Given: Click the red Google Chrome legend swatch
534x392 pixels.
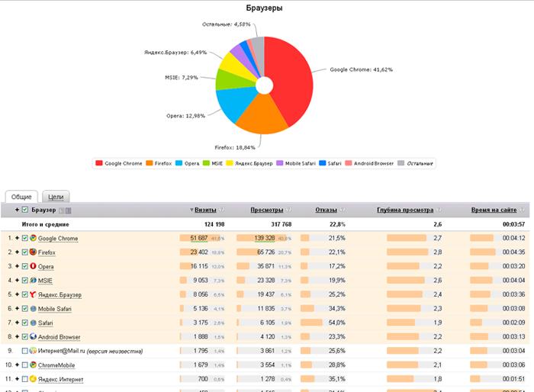Looking at the screenshot, I should click(99, 163).
